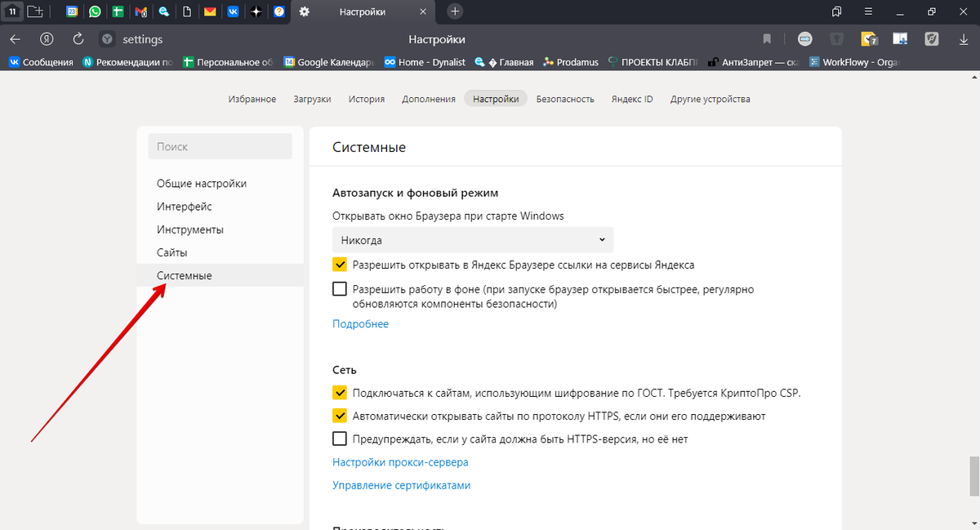This screenshot has width=980, height=530.
Task: Open a new tab with the plus button
Action: point(456,11)
